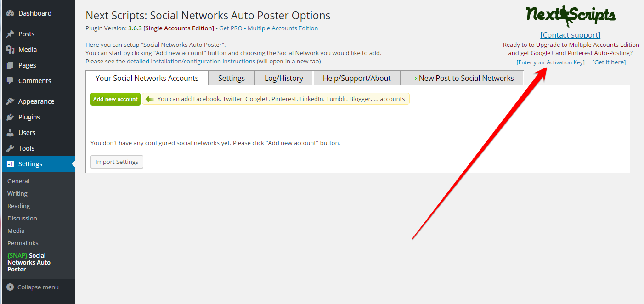Click the Plugins plug icon
This screenshot has width=644, height=304.
(10, 117)
